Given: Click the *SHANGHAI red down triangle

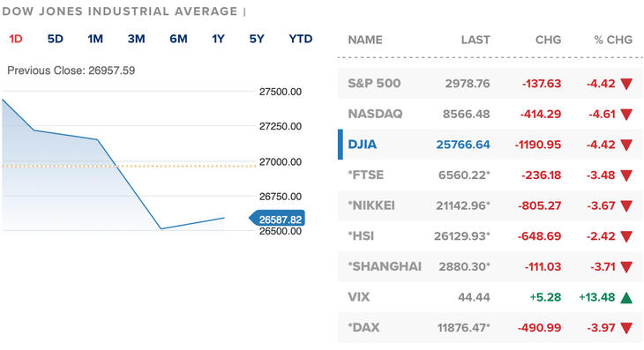Looking at the screenshot, I should click(626, 267).
